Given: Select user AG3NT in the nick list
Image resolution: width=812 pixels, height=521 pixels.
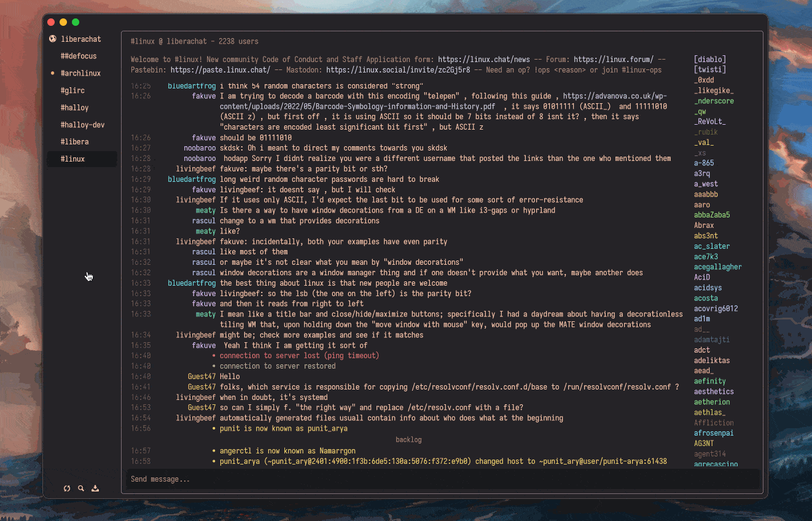Looking at the screenshot, I should coord(704,444).
